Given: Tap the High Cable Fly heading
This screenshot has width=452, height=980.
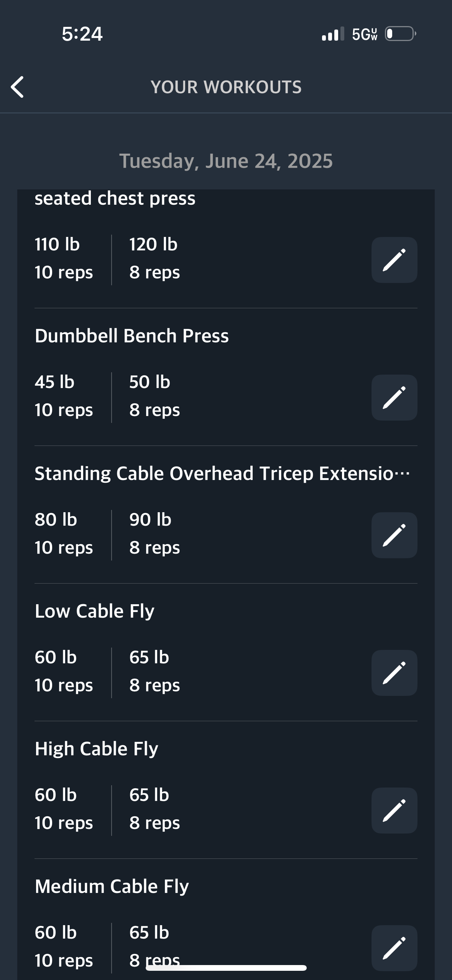Looking at the screenshot, I should tap(96, 749).
